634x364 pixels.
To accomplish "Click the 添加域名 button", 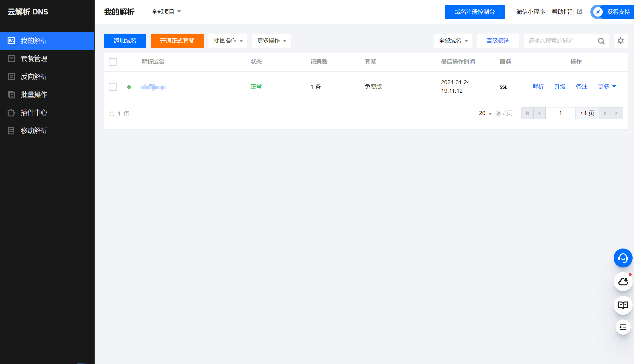I will [x=125, y=41].
